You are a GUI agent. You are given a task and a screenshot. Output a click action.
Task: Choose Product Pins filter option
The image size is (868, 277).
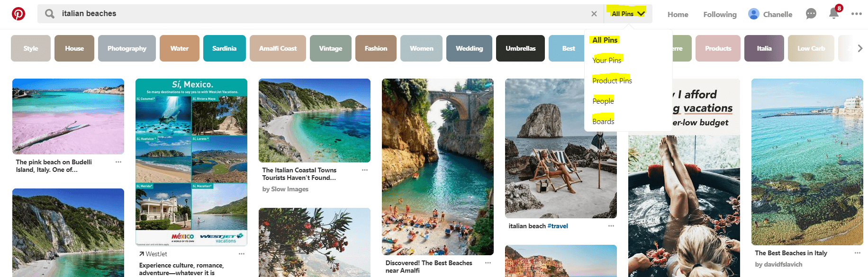612,80
